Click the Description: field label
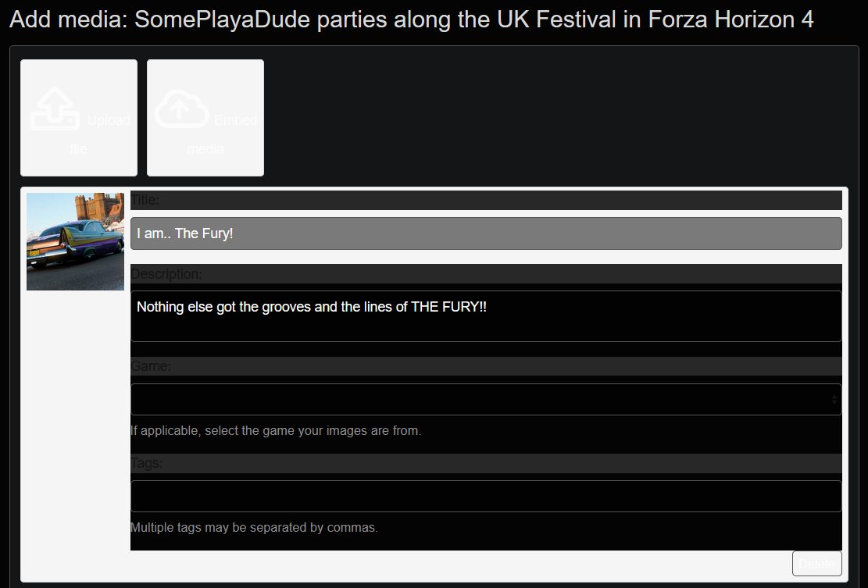Viewport: 868px width, 588px height. (x=166, y=274)
